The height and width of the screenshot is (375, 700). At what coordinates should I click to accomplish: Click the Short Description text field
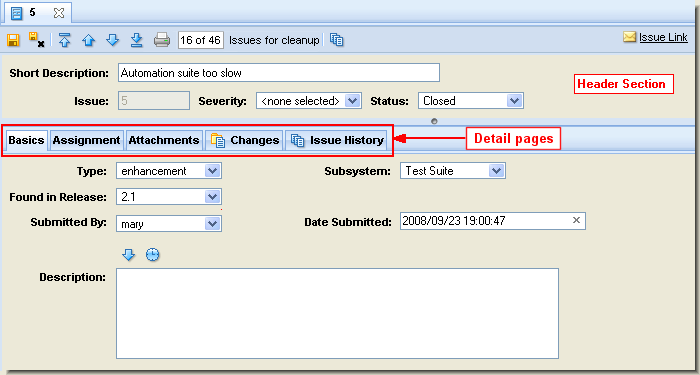click(279, 73)
